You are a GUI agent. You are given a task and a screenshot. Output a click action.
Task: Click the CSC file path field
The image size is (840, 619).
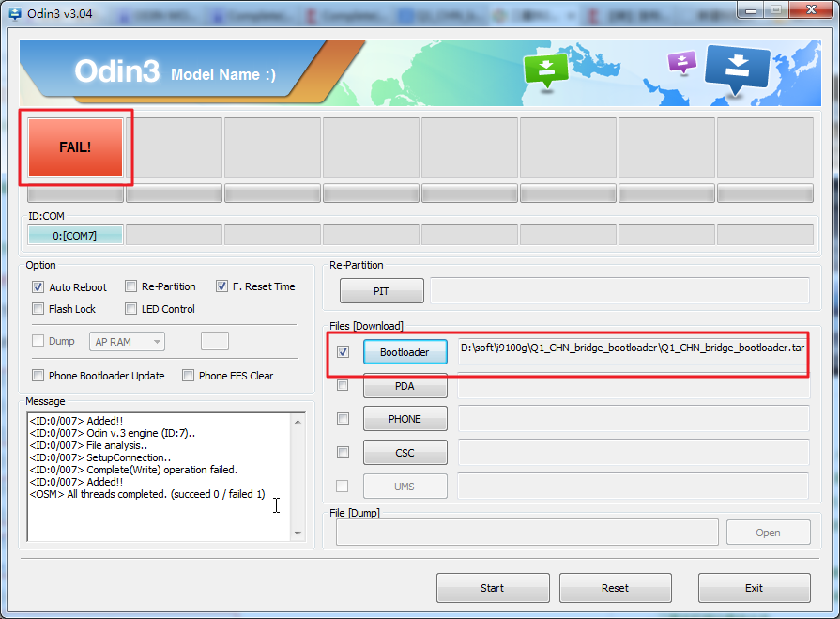click(634, 453)
